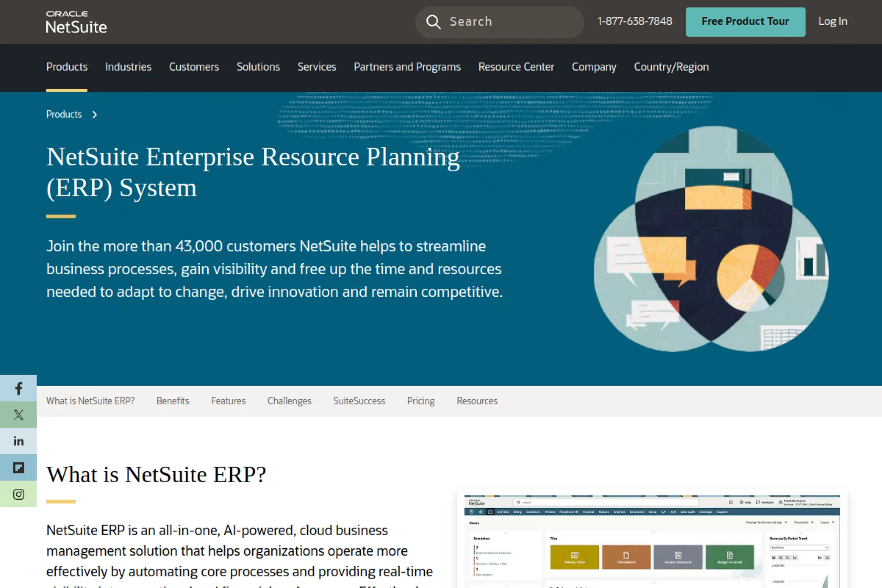Screen dimensions: 882x588
Task: Click the Log In link
Action: click(x=833, y=21)
